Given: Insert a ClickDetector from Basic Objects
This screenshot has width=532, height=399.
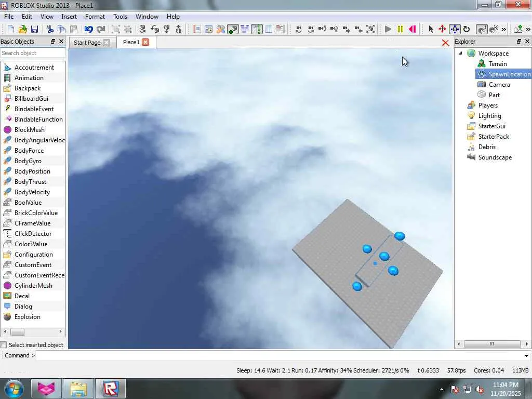Looking at the screenshot, I should (33, 233).
